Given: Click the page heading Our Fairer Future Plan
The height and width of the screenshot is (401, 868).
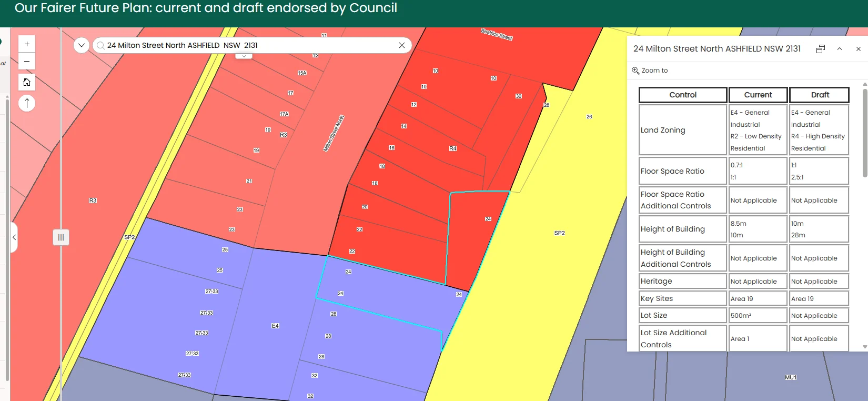Looking at the screenshot, I should tap(206, 8).
